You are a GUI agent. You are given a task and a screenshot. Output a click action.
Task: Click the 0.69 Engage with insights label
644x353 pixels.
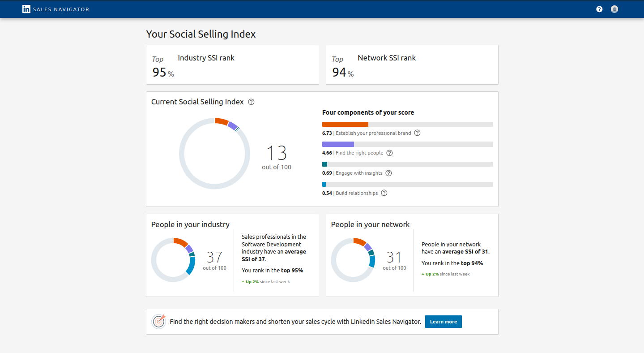click(352, 173)
